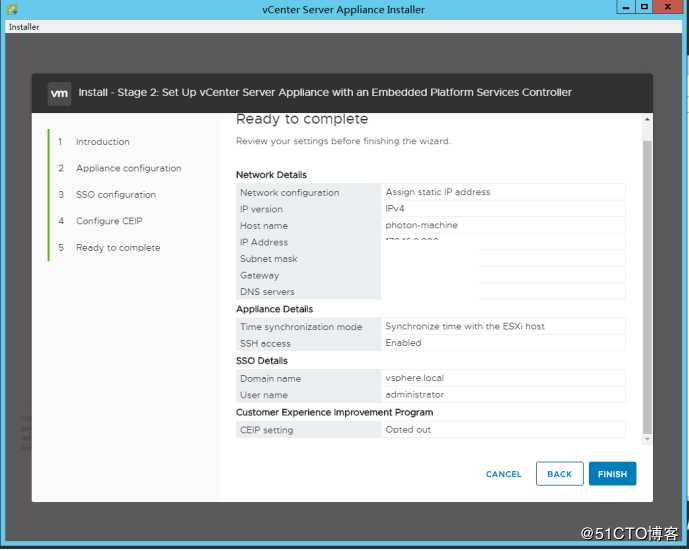Go to step 1 Introduction
Screen dimensions: 689x551
pyautogui.click(x=102, y=141)
